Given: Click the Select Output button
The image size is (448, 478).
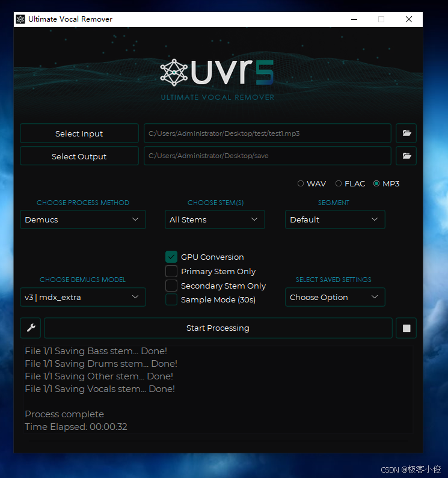Looking at the screenshot, I should click(79, 156).
